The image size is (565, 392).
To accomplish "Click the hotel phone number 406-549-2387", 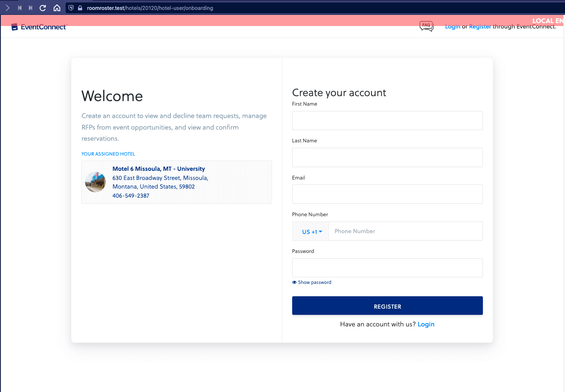I will pyautogui.click(x=131, y=196).
